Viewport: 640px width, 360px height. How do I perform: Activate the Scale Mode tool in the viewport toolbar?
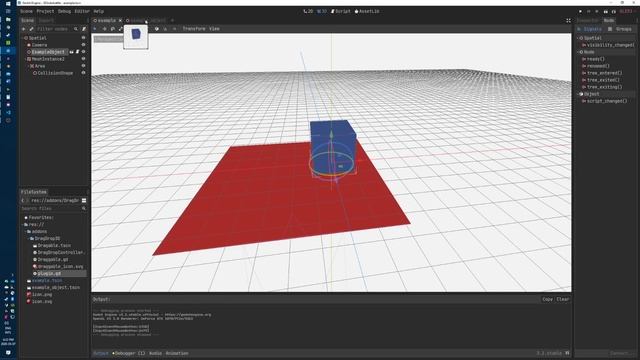coord(120,29)
